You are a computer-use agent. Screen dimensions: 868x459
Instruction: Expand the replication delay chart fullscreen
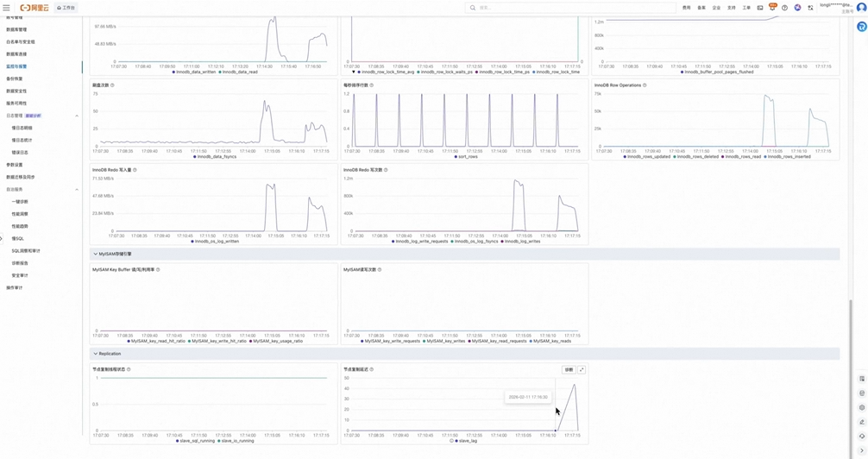click(582, 370)
